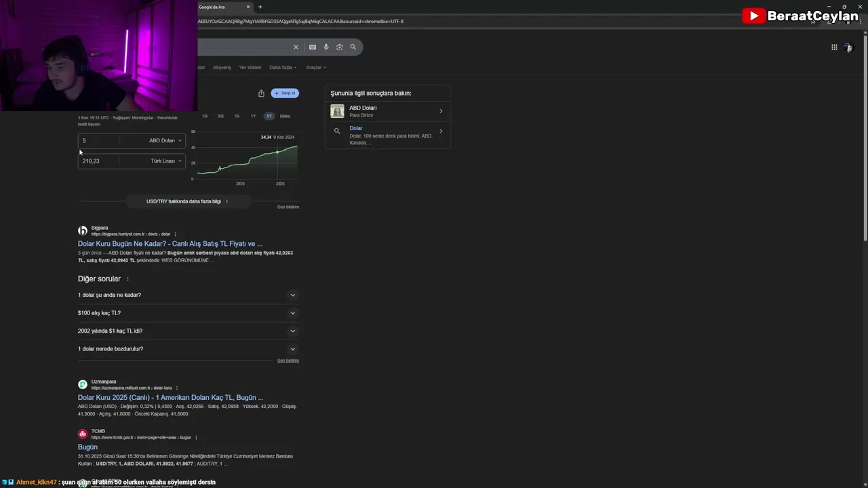Open more options for Uzmanpara result
The image size is (868, 488).
click(x=177, y=388)
